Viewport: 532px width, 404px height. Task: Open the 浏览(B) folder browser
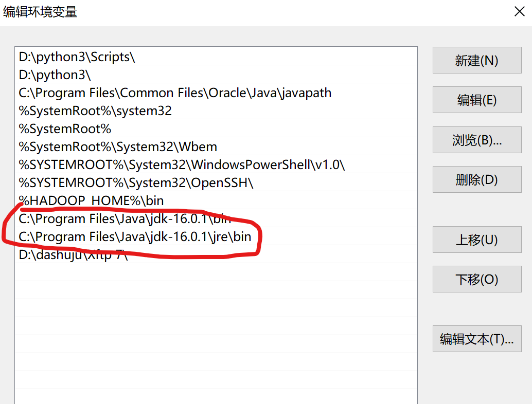[476, 140]
